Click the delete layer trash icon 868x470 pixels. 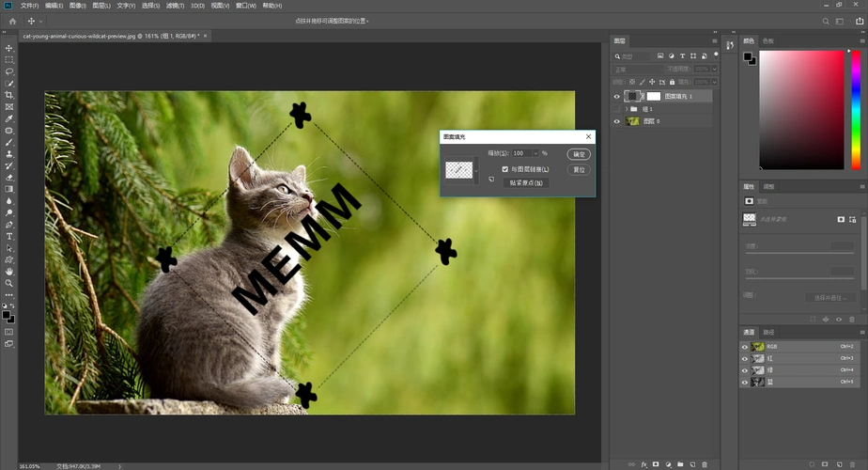click(x=705, y=464)
